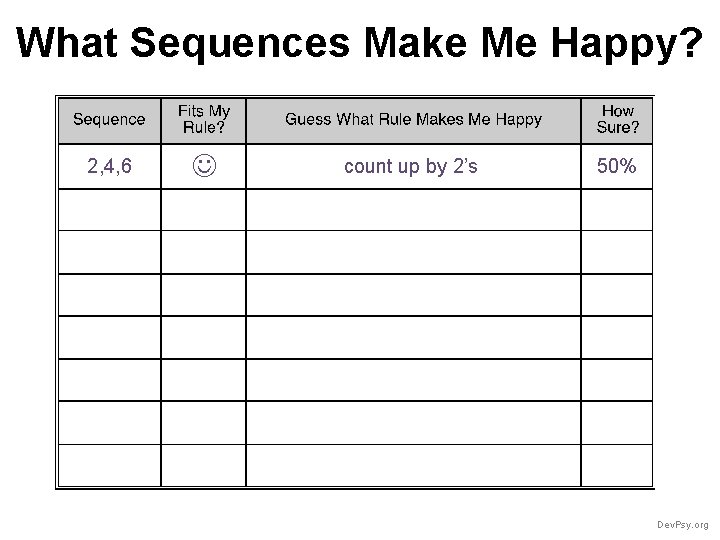
Task: Click the What Sequences Make Me Happy title
Action: [x=359, y=42]
